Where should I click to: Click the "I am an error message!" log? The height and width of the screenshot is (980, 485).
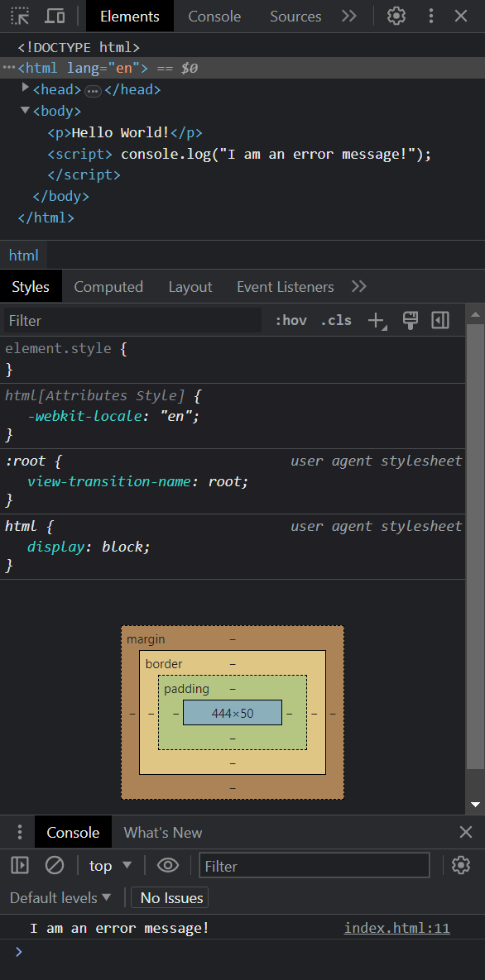(x=119, y=928)
